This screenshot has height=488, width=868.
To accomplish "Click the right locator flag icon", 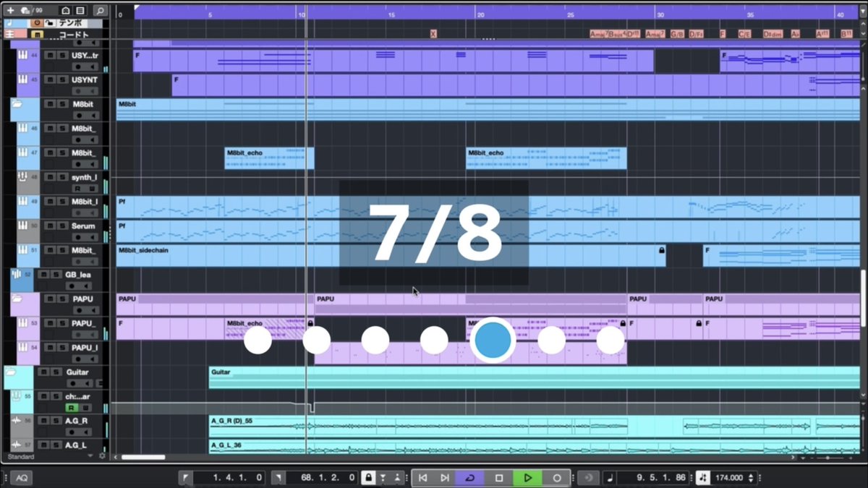I will 278,478.
